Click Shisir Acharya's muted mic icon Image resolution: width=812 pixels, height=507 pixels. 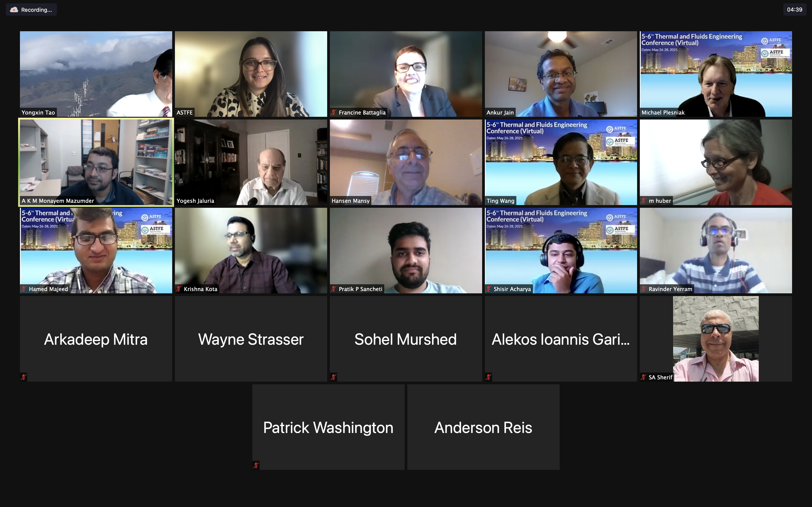point(488,289)
